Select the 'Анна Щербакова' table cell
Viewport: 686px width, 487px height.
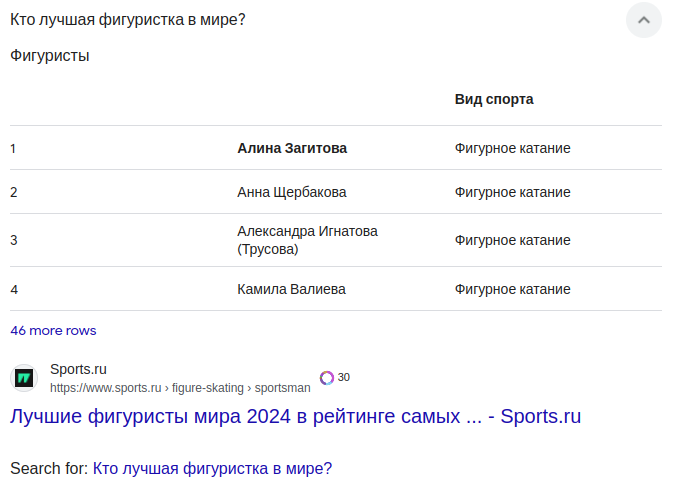292,192
